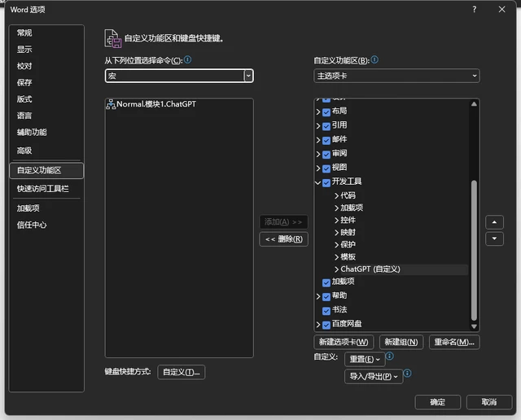Expand the 保护 group
521x420 pixels.
tap(336, 245)
